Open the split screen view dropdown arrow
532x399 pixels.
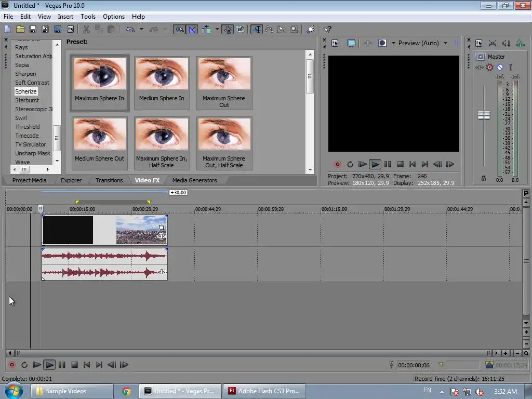tap(393, 43)
